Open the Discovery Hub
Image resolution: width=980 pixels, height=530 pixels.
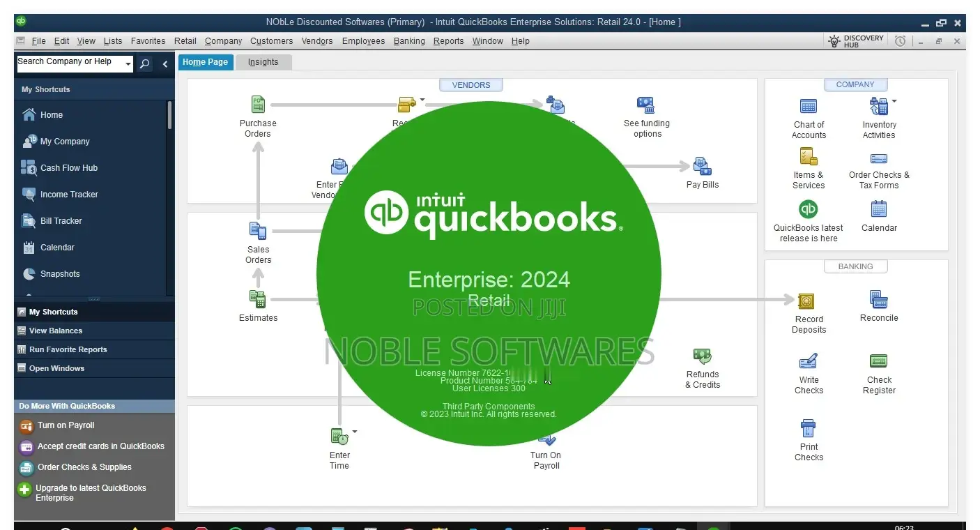[856, 42]
